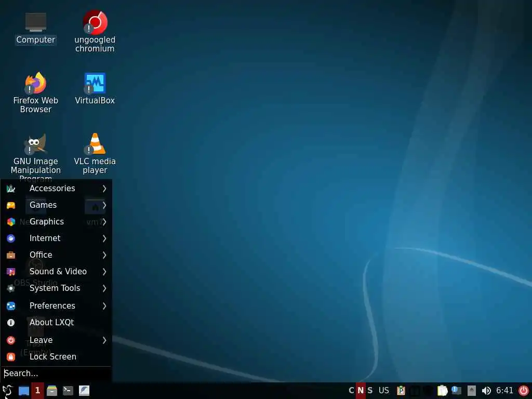Click the Sound & Video multimedia icon
This screenshot has height=399, width=532.
pyautogui.click(x=11, y=272)
